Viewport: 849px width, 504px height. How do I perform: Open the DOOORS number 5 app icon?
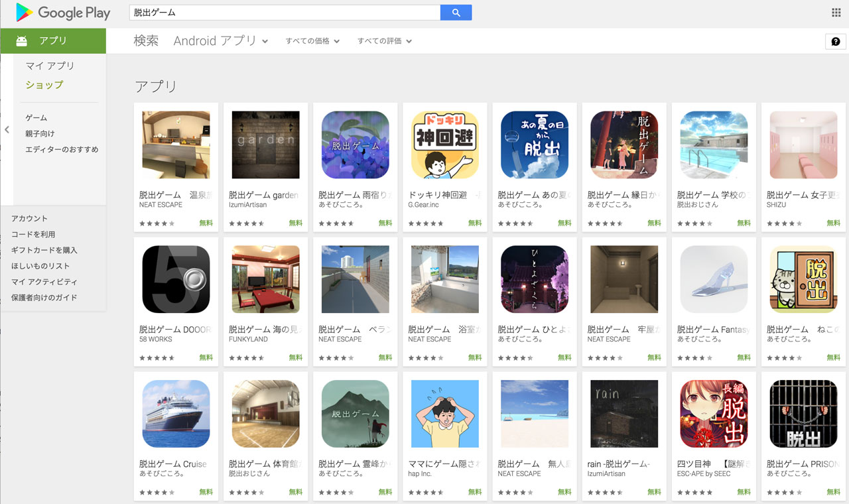point(176,279)
